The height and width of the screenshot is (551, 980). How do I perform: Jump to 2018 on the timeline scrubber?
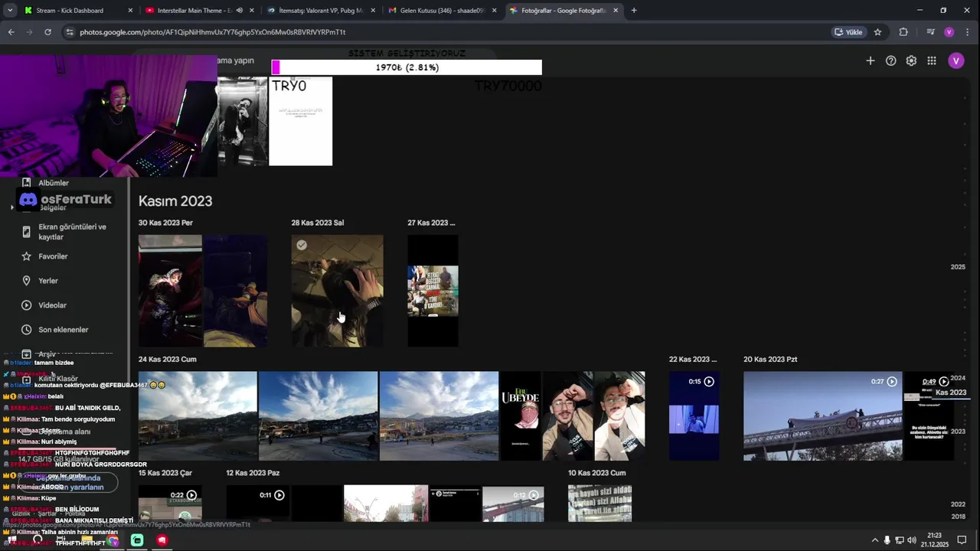click(958, 517)
